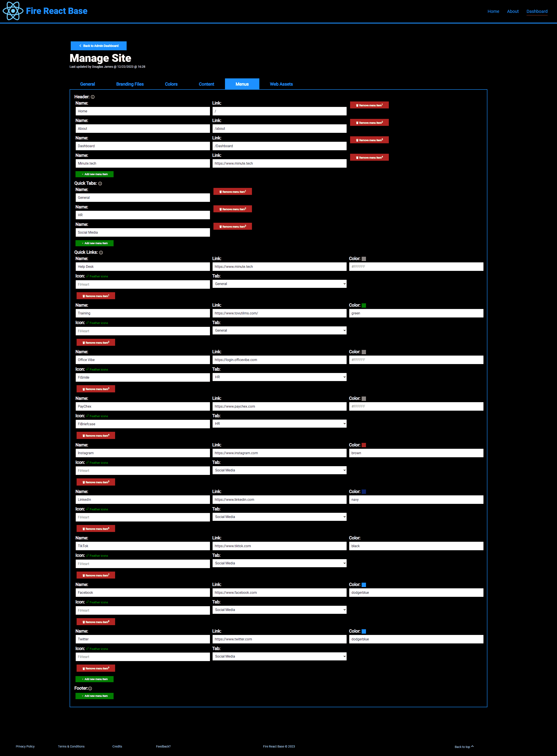The width and height of the screenshot is (557, 756).
Task: Click Add new menu item under Header
Action: pos(94,174)
